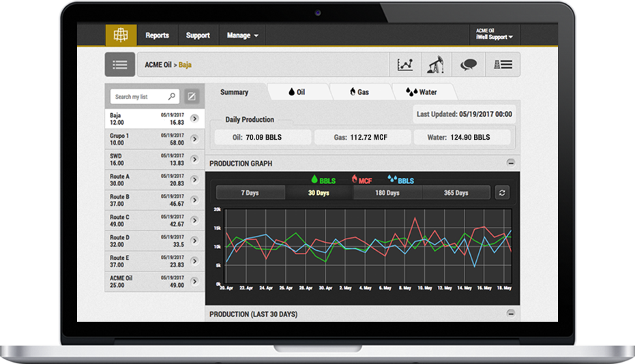Open the iWell Support account dropdown

[494, 37]
